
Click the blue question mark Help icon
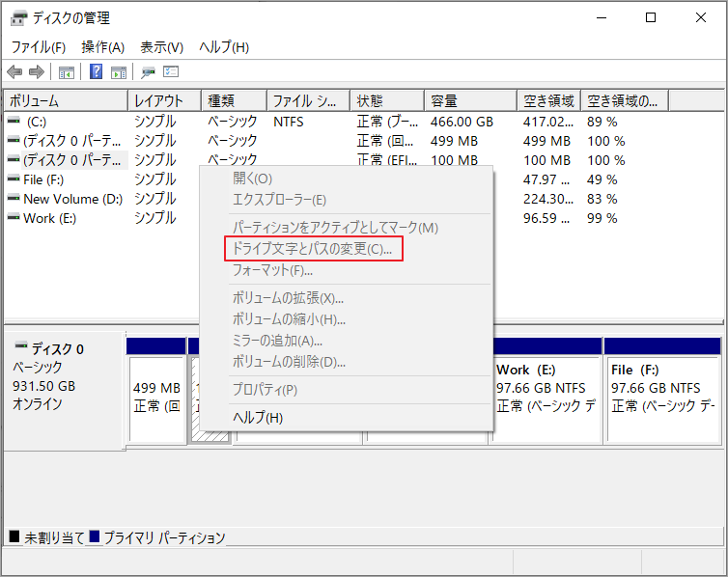tap(96, 71)
